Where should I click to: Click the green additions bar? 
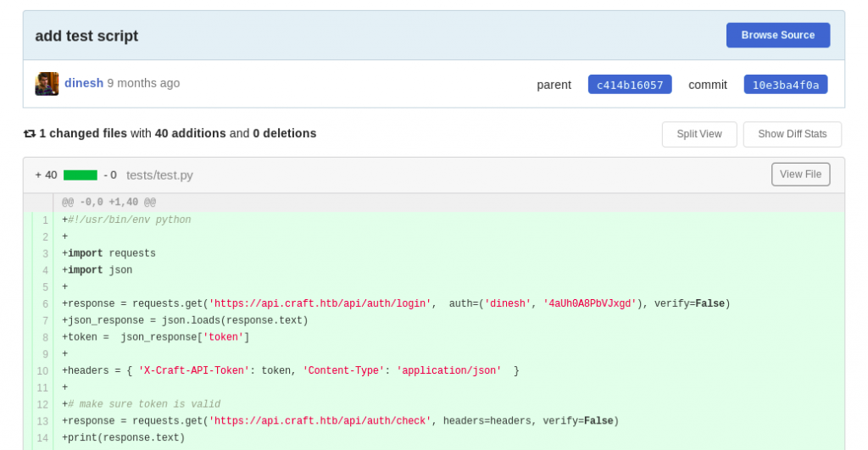pos(81,175)
